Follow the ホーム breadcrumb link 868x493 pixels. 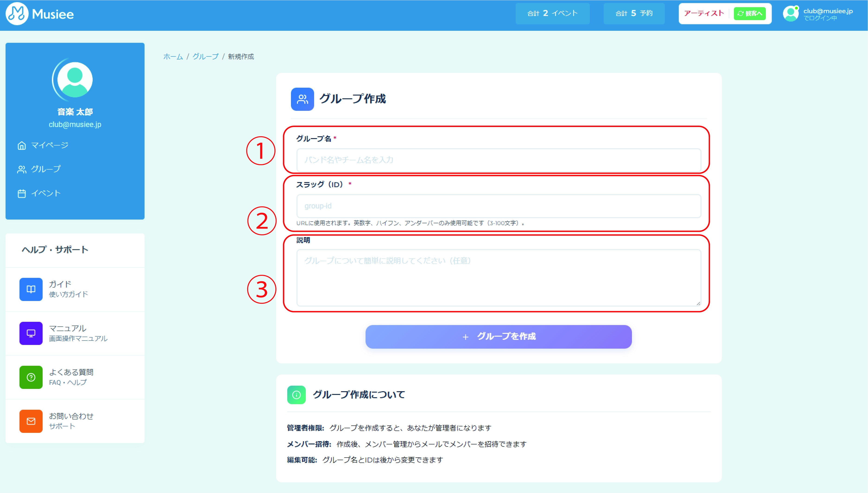[173, 56]
